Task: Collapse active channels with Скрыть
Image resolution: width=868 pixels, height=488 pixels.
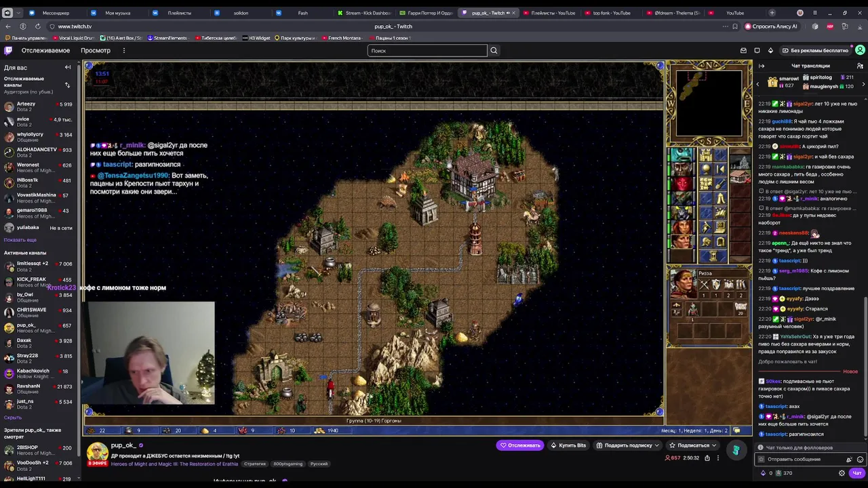Action: click(13, 418)
